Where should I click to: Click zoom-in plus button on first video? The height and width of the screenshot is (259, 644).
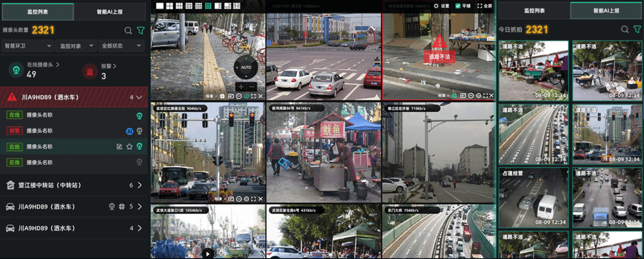coord(241,87)
